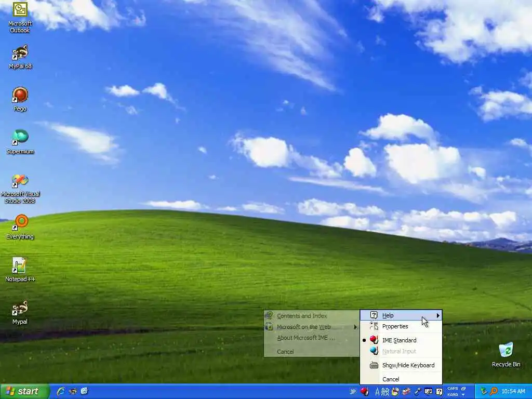Choose Cancel in the Help submenu
This screenshot has width=532, height=399.
tap(312, 352)
